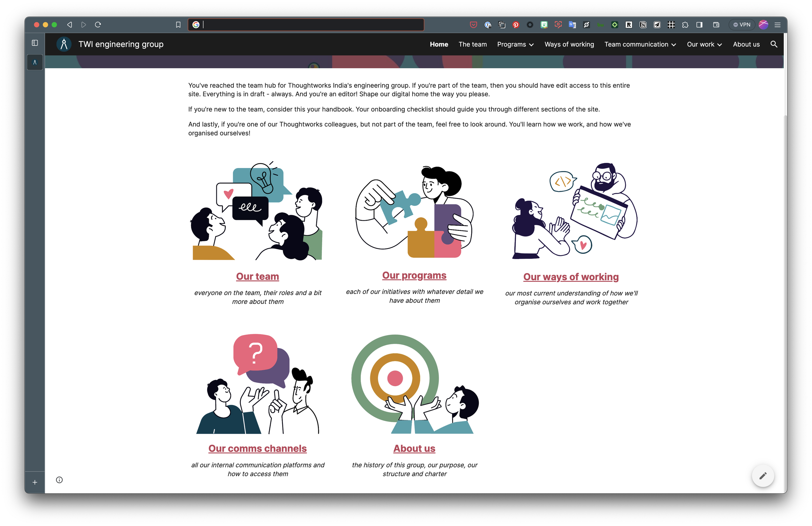Click the page info circle icon
The height and width of the screenshot is (526, 812).
click(59, 480)
